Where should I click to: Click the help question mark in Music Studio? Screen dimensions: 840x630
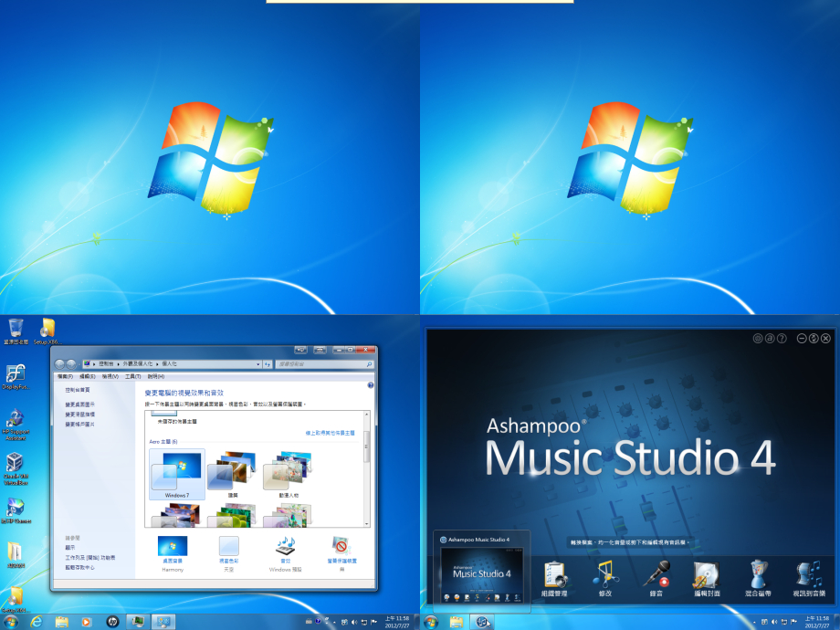coord(782,339)
